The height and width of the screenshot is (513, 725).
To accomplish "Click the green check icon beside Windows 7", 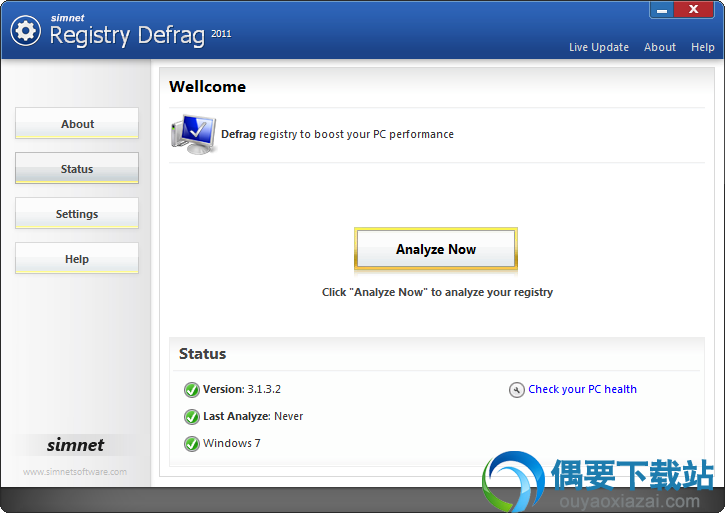I will click(x=191, y=444).
